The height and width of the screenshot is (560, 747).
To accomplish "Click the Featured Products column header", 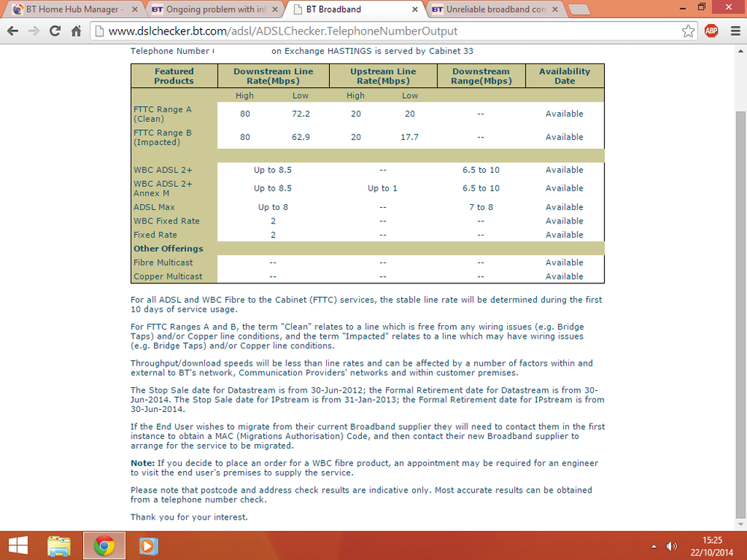I will pos(174,76).
